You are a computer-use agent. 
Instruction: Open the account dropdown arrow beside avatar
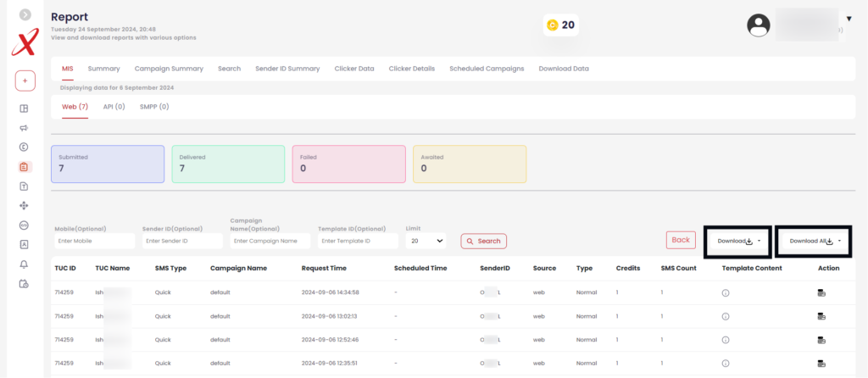(849, 19)
